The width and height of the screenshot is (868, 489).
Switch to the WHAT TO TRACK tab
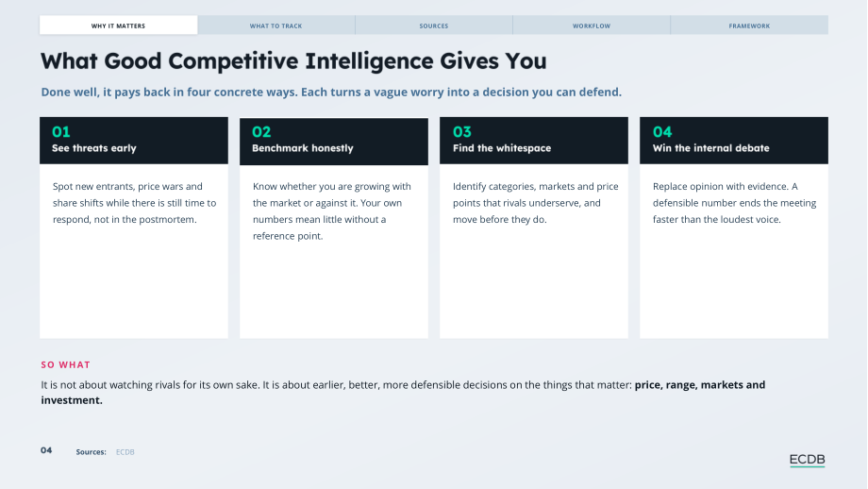point(276,25)
